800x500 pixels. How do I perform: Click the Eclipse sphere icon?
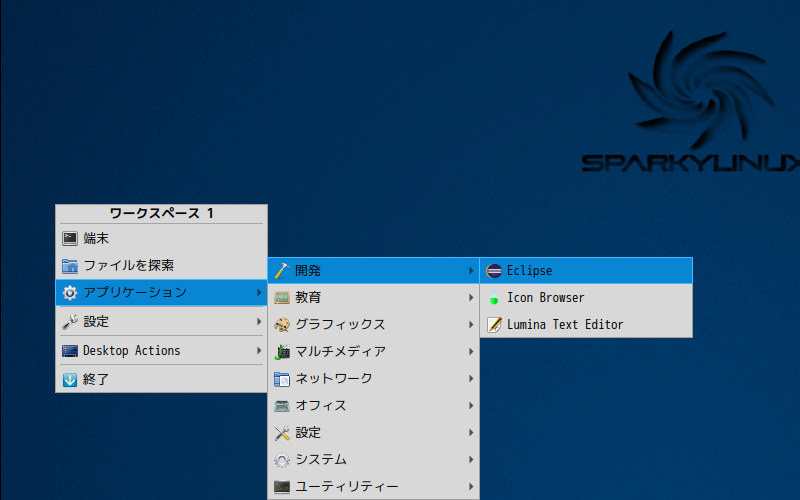[494, 270]
